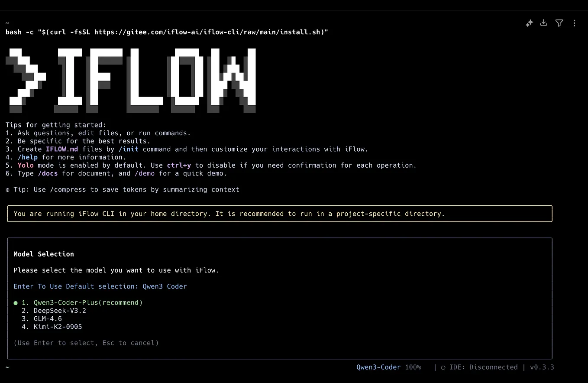Click the three-dot overflow menu icon

click(x=575, y=23)
